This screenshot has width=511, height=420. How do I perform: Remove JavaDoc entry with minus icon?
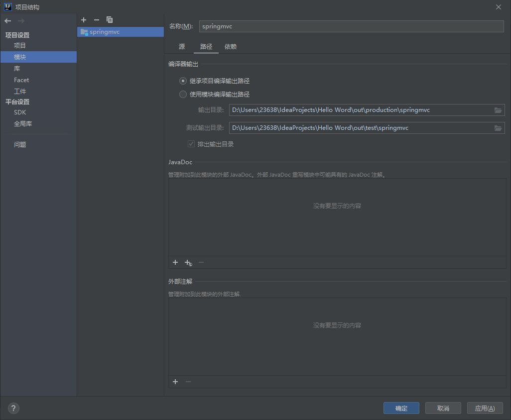tap(201, 262)
